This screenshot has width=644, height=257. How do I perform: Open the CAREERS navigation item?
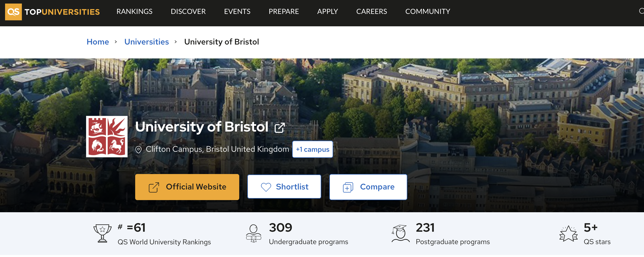[372, 11]
